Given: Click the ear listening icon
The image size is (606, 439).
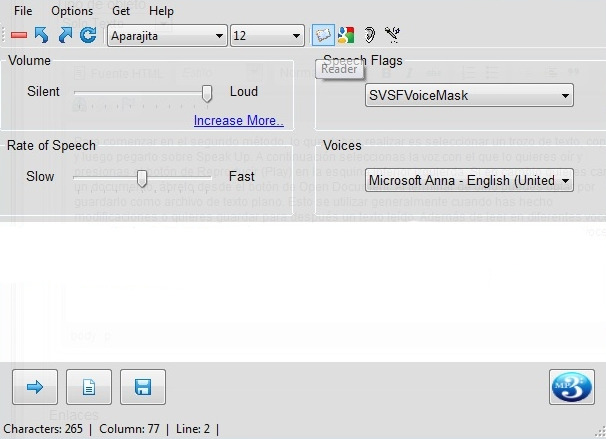Looking at the screenshot, I should tap(369, 36).
